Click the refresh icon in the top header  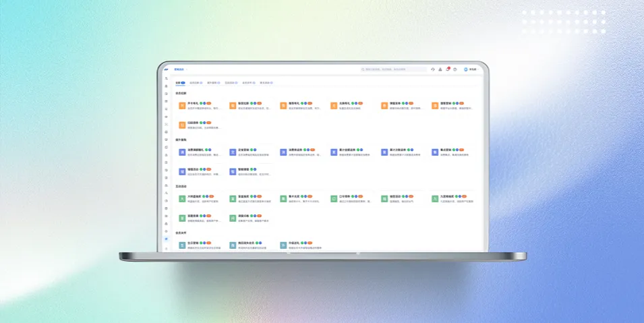pos(433,69)
